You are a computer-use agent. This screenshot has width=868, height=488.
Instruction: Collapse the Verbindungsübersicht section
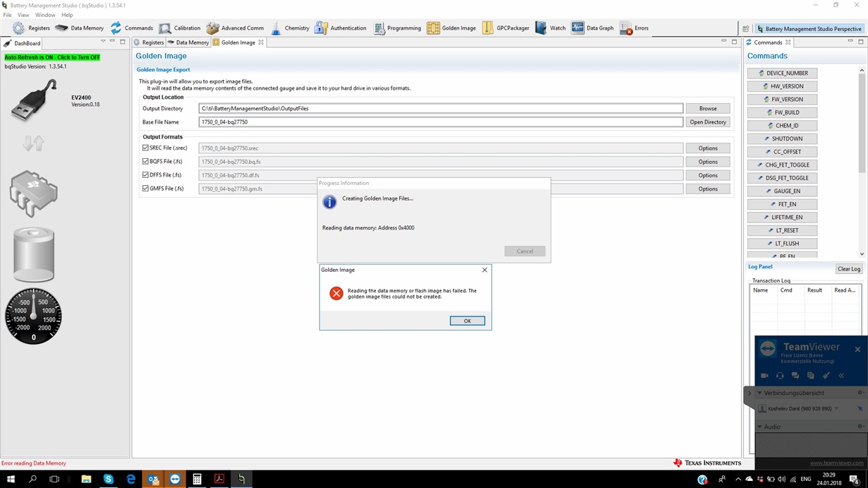point(759,393)
